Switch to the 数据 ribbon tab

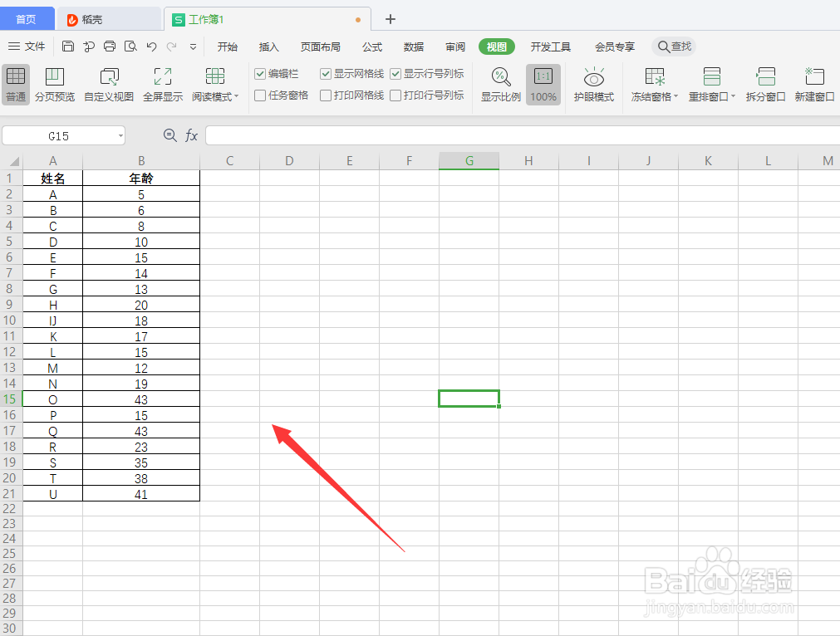(413, 46)
